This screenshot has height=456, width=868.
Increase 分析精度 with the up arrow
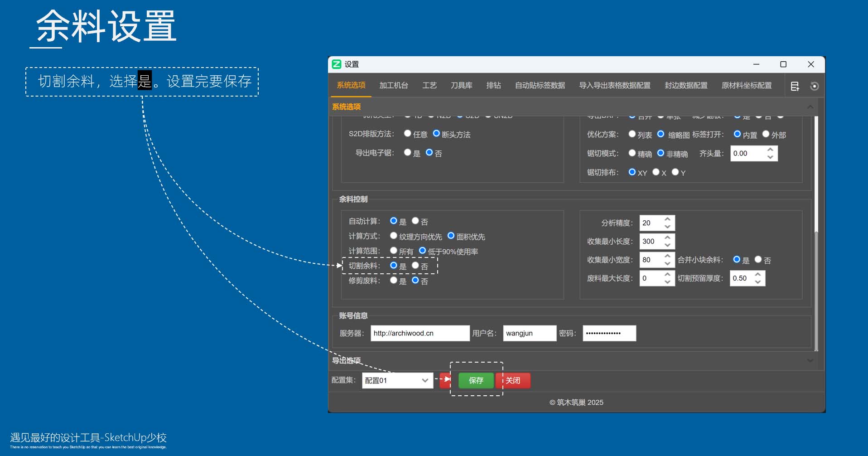click(x=667, y=219)
